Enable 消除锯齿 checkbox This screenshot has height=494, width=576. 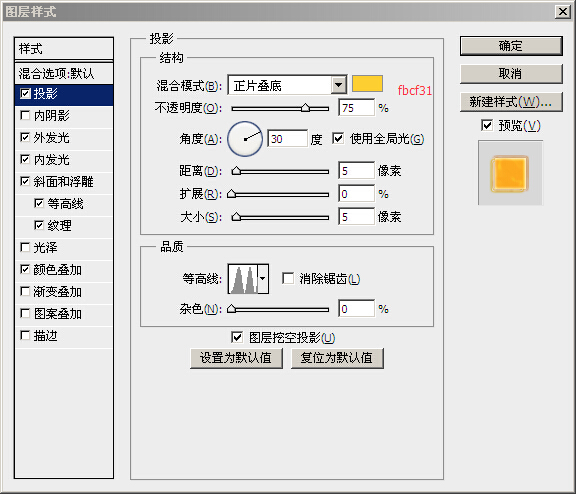pyautogui.click(x=288, y=278)
